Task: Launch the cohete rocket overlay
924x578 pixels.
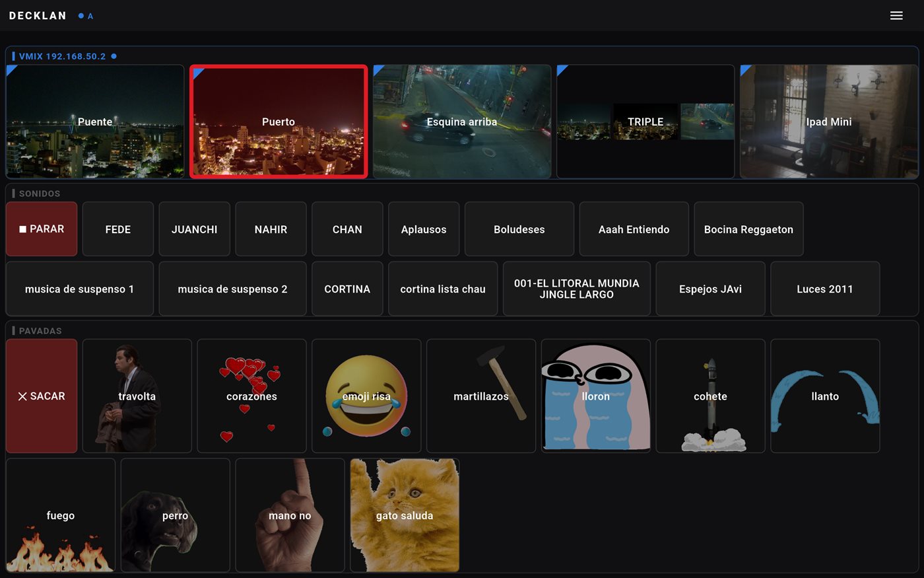Action: click(x=711, y=396)
